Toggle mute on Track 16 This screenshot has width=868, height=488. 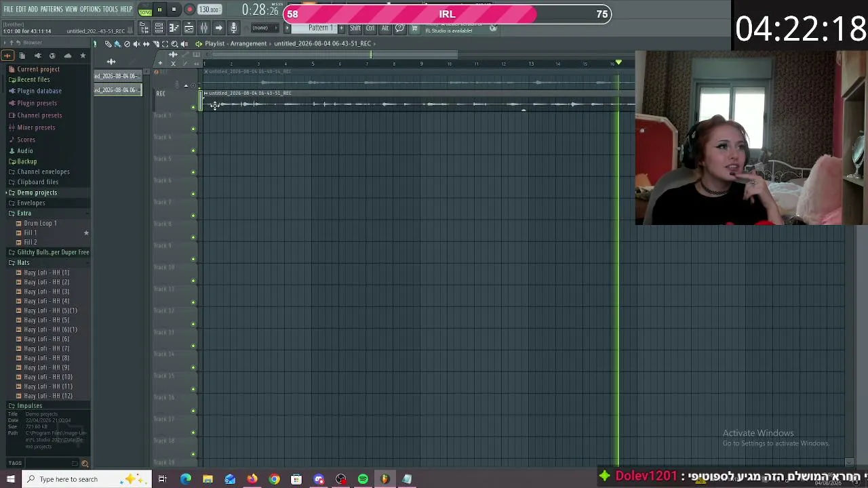pos(193,411)
